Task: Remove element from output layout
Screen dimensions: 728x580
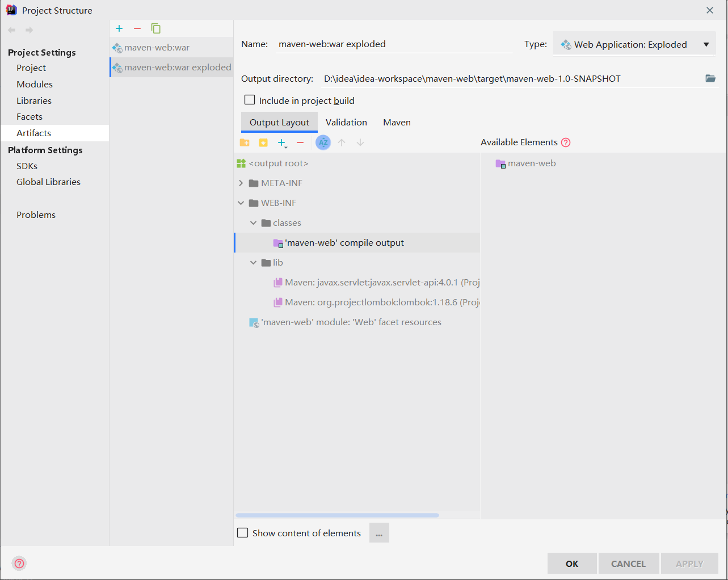Action: click(300, 142)
